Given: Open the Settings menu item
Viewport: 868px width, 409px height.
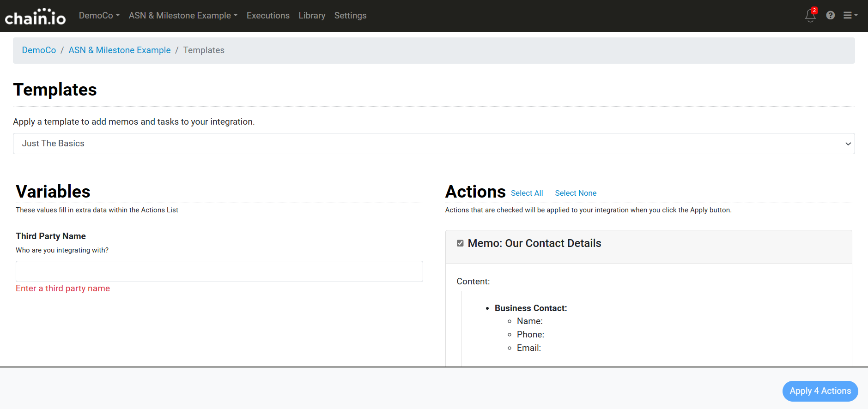Looking at the screenshot, I should click(350, 15).
